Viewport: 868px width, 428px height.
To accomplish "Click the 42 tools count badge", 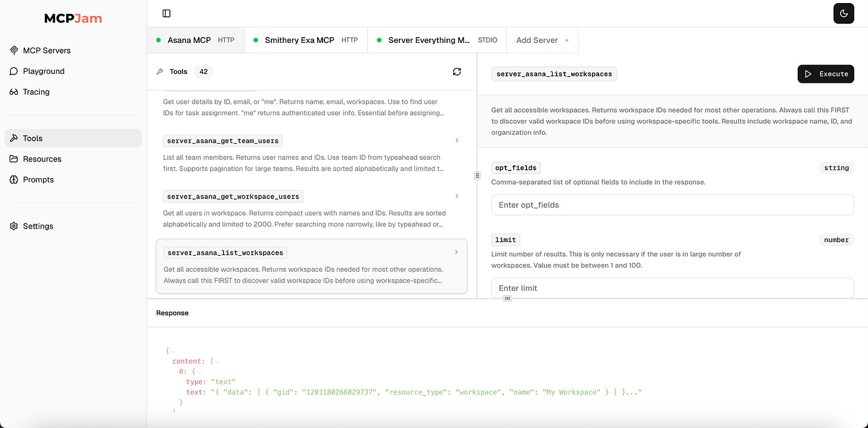I will pos(203,72).
